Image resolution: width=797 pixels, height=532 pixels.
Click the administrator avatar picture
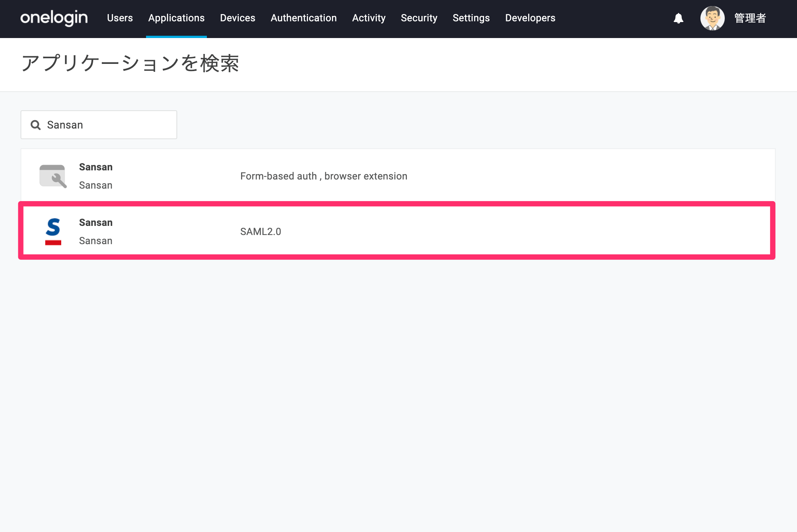[x=712, y=18]
